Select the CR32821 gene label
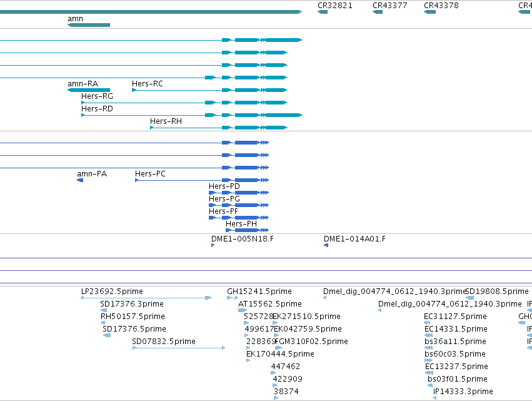The height and width of the screenshot is (401, 532). pos(335,6)
